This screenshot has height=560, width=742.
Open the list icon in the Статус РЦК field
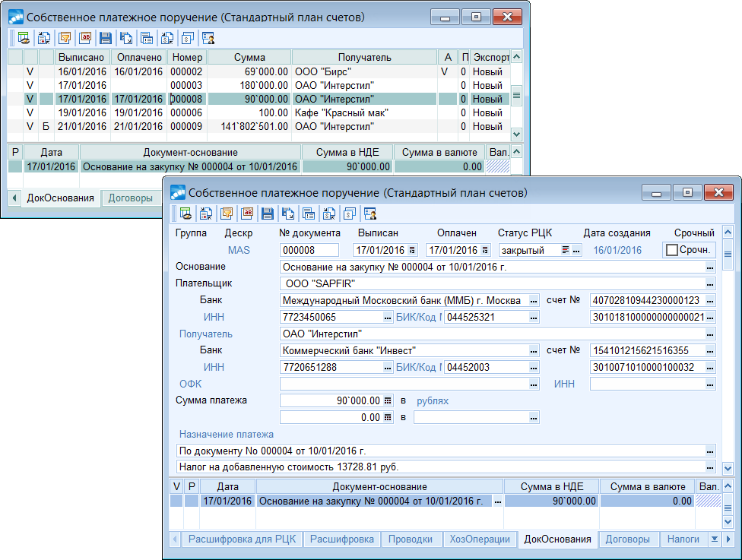[x=566, y=250]
